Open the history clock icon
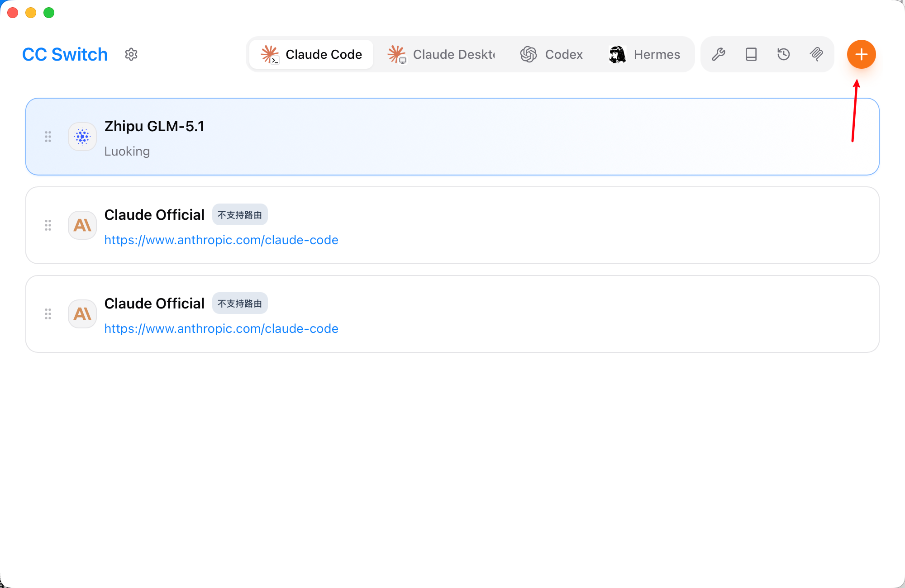Viewport: 905px width, 588px height. [784, 54]
